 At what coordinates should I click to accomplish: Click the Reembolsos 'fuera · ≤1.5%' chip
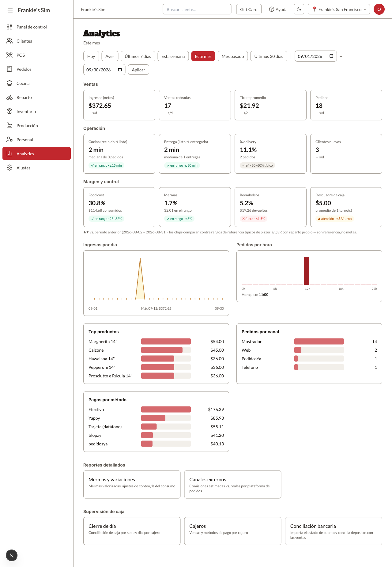coord(253,218)
